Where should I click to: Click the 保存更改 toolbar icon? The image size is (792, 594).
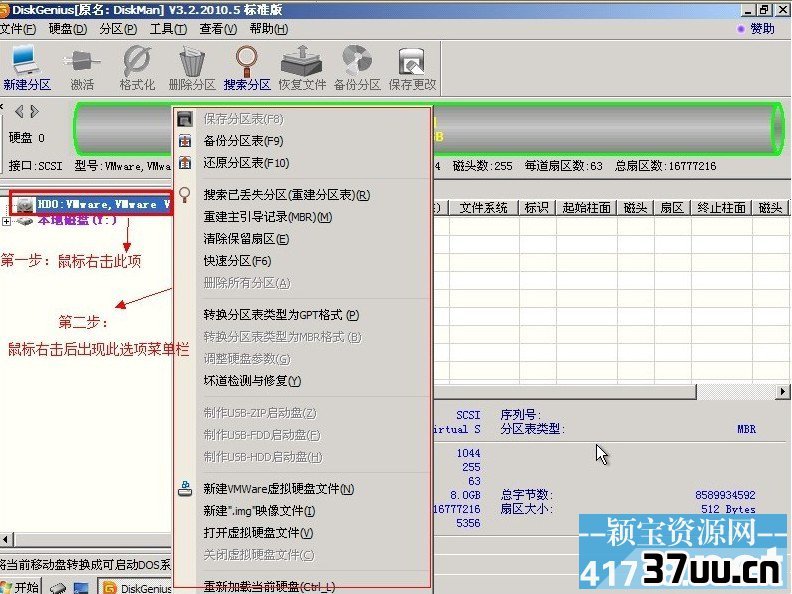(x=412, y=68)
